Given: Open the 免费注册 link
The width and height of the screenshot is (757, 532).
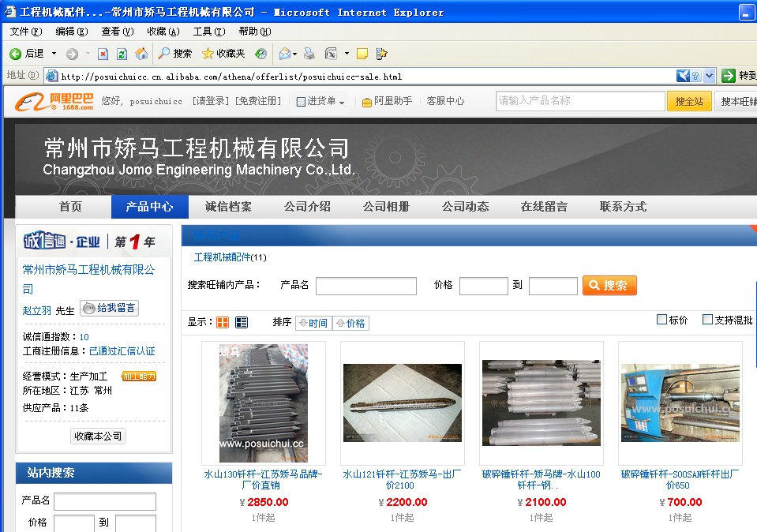Looking at the screenshot, I should click(x=258, y=101).
